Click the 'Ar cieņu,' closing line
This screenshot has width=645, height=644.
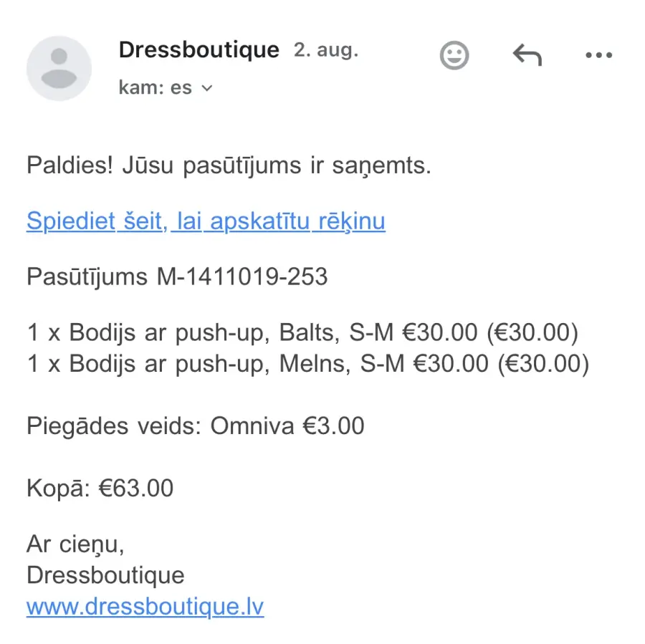click(x=75, y=544)
